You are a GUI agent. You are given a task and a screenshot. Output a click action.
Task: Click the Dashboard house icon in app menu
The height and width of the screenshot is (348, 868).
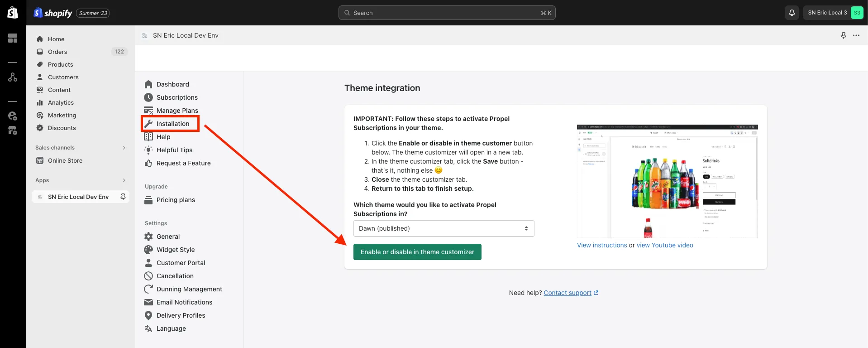[148, 84]
